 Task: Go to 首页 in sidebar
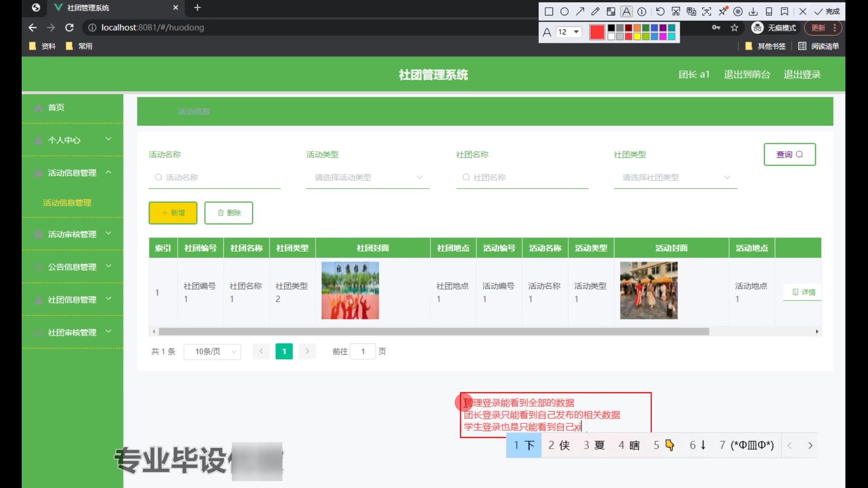[56, 108]
